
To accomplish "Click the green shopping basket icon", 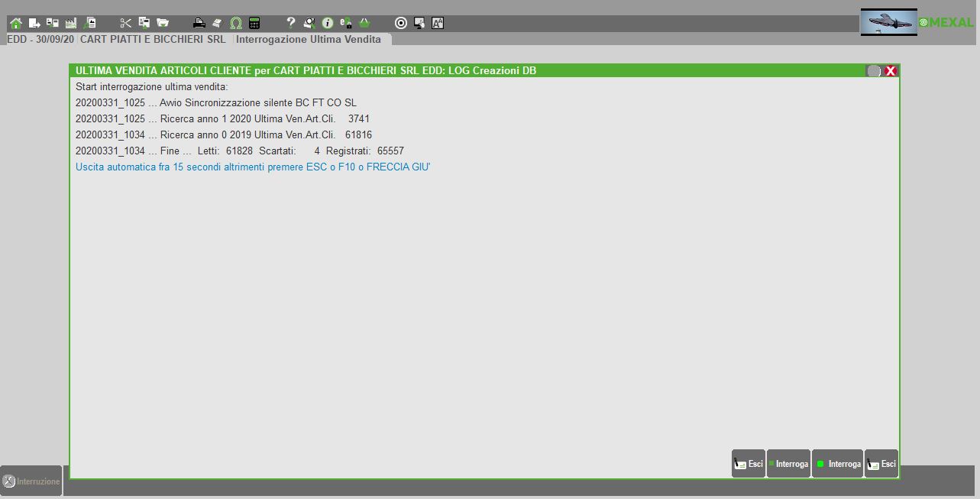I will [364, 23].
